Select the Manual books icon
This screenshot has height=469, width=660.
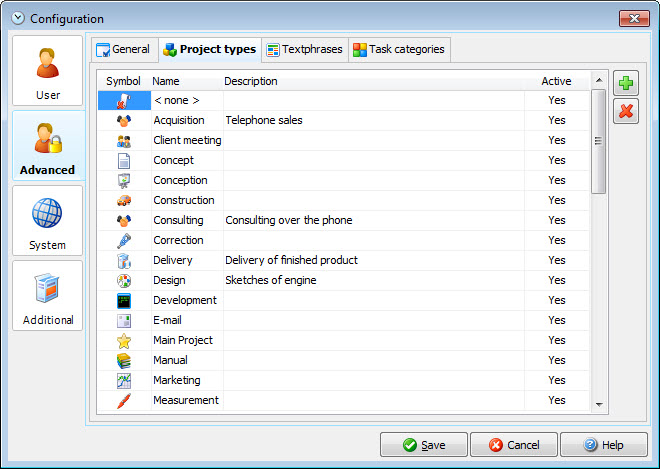tap(124, 360)
